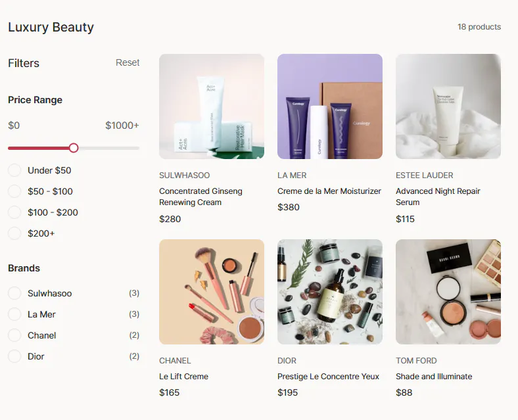Open the Sulwhasoo Ginseng Cream image

point(212,106)
